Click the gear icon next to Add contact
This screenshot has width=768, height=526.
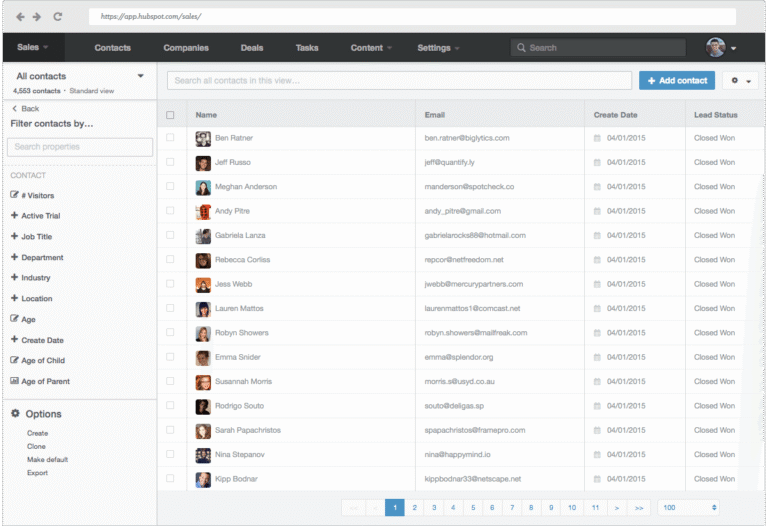734,80
